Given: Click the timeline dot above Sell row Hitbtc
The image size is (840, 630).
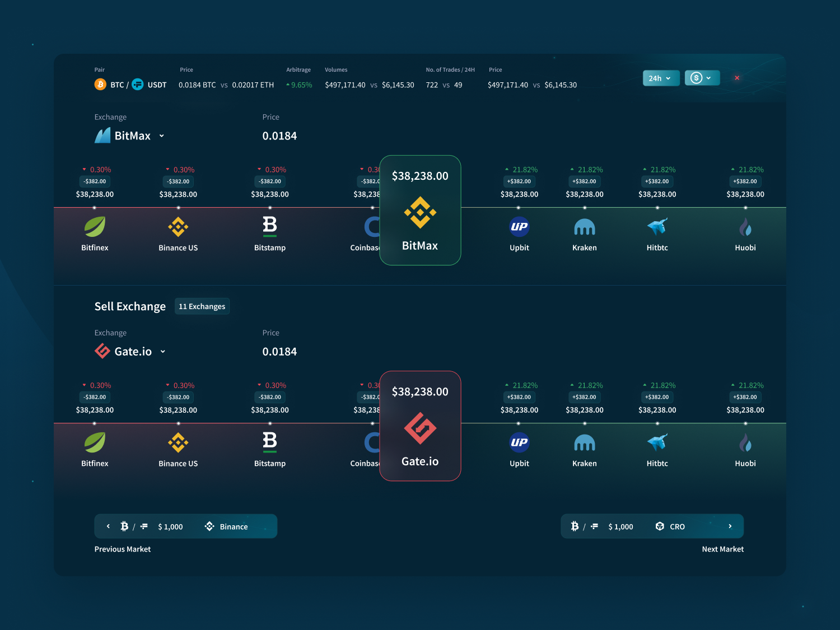Looking at the screenshot, I should (x=657, y=423).
